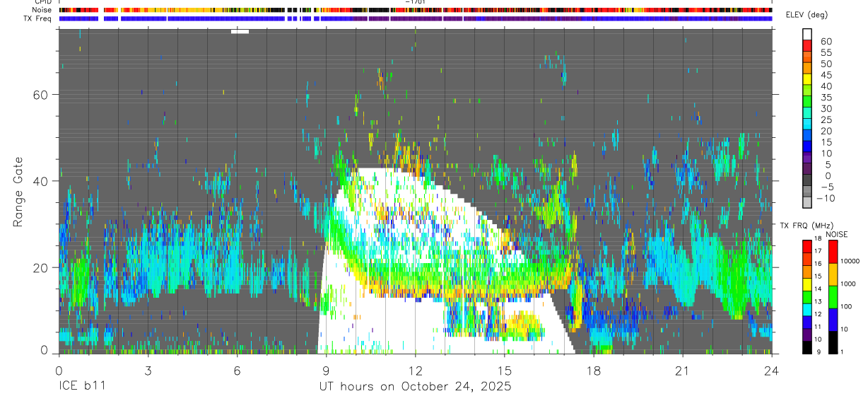Click the TX FRQ label '11'
The width and height of the screenshot is (868, 401).
coord(818,327)
